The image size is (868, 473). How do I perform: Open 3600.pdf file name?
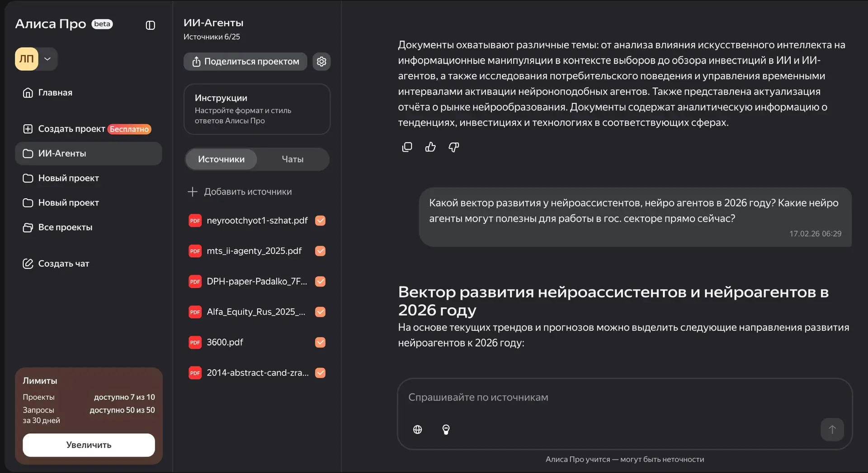coord(225,342)
